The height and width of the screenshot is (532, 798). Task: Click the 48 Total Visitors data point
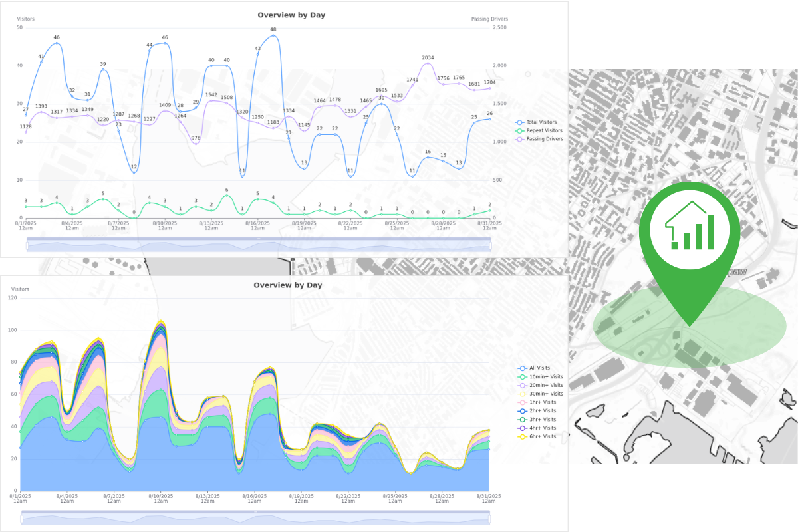pyautogui.click(x=273, y=35)
